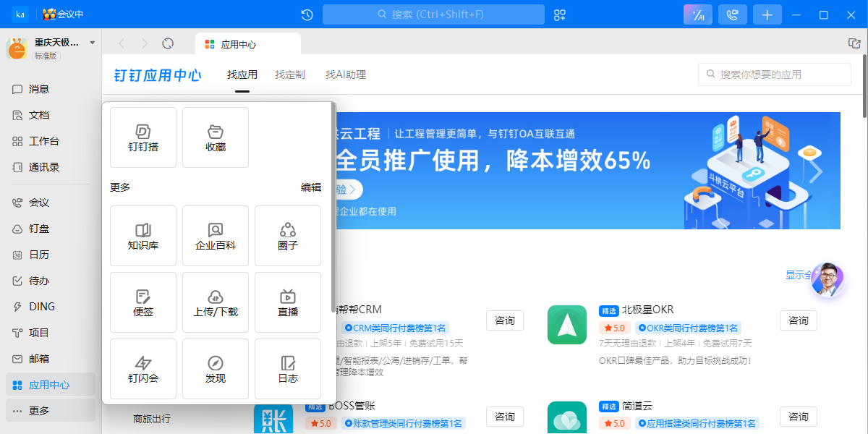
Task: Open 待办 to-do in the sidebar
Action: 51,281
